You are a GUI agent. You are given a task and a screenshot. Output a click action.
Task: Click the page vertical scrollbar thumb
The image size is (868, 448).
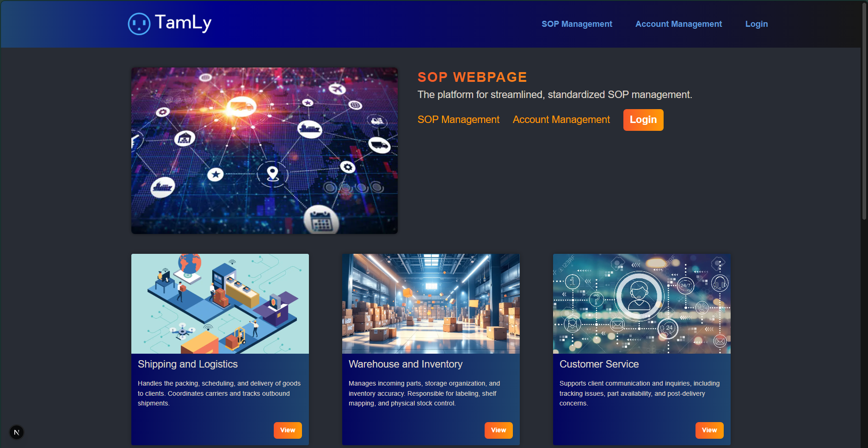[x=864, y=111]
